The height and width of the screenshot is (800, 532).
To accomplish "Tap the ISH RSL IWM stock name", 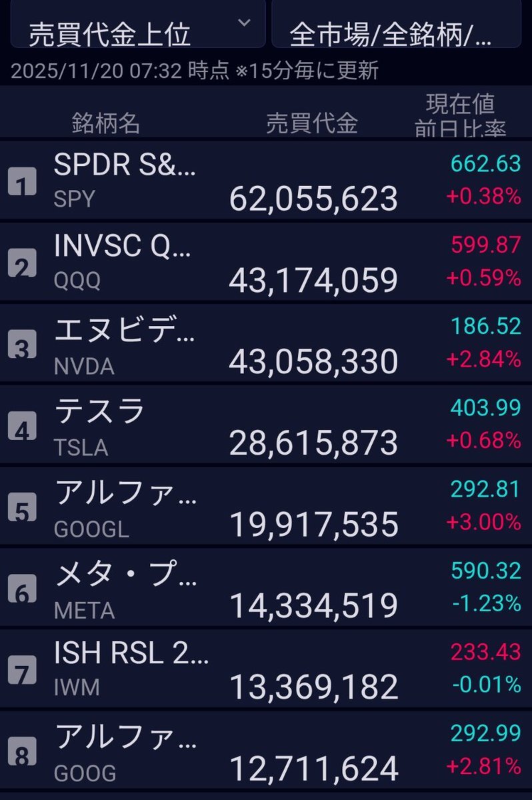I will (131, 655).
